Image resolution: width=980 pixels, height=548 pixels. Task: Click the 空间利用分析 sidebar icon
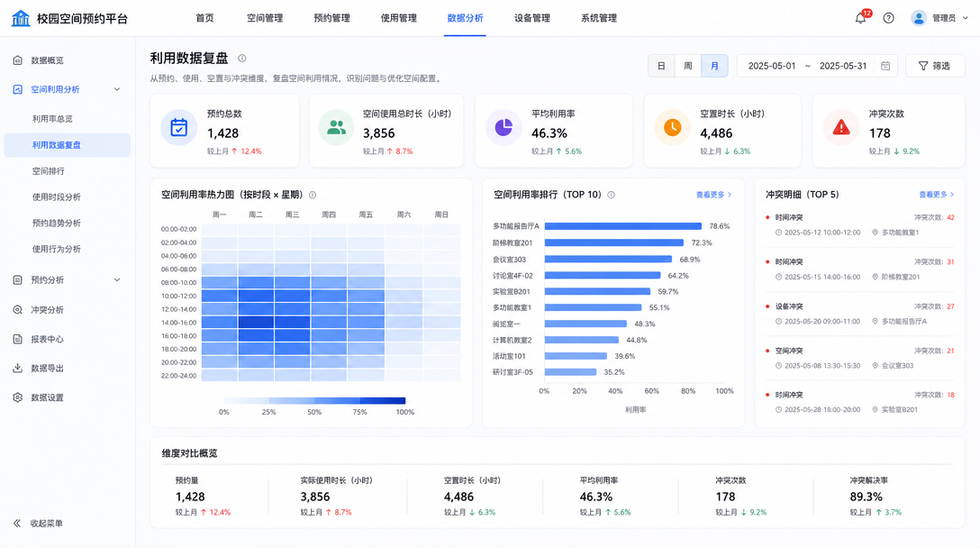click(17, 89)
